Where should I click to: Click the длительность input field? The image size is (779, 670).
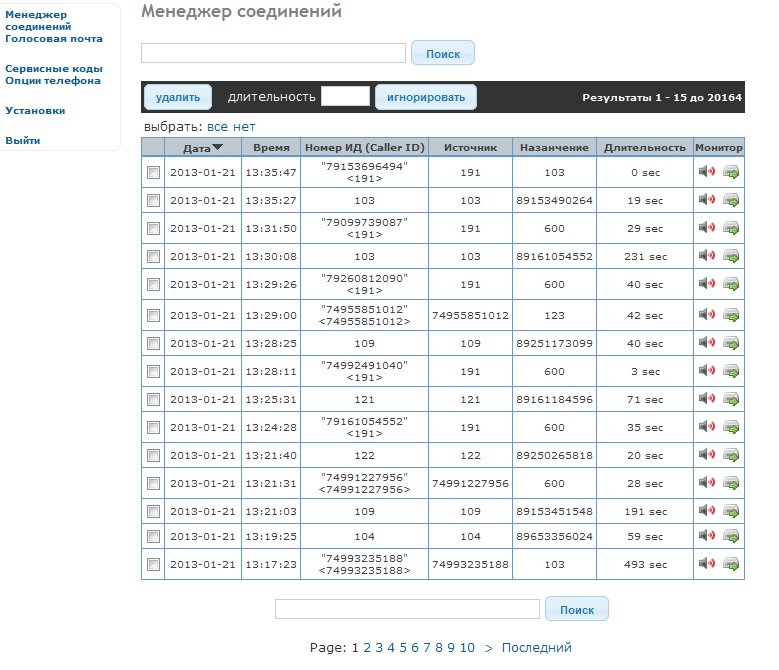[345, 97]
